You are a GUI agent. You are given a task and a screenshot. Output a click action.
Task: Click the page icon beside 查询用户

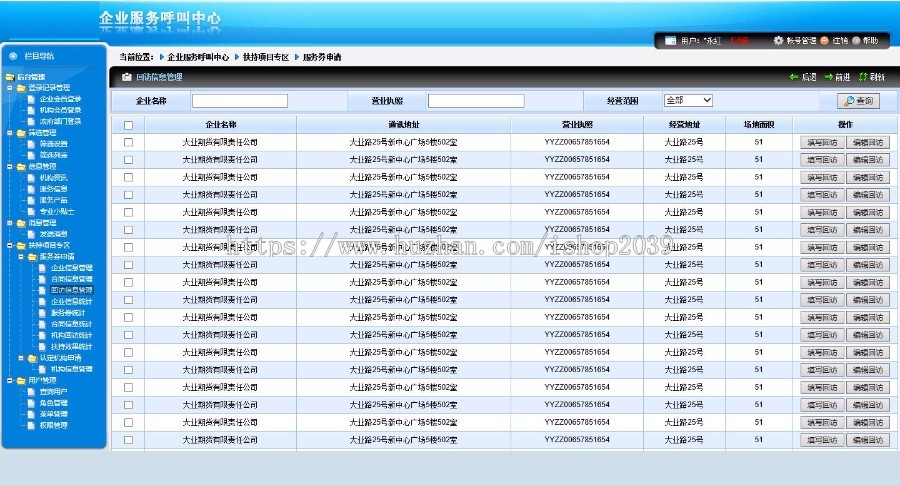pyautogui.click(x=32, y=392)
